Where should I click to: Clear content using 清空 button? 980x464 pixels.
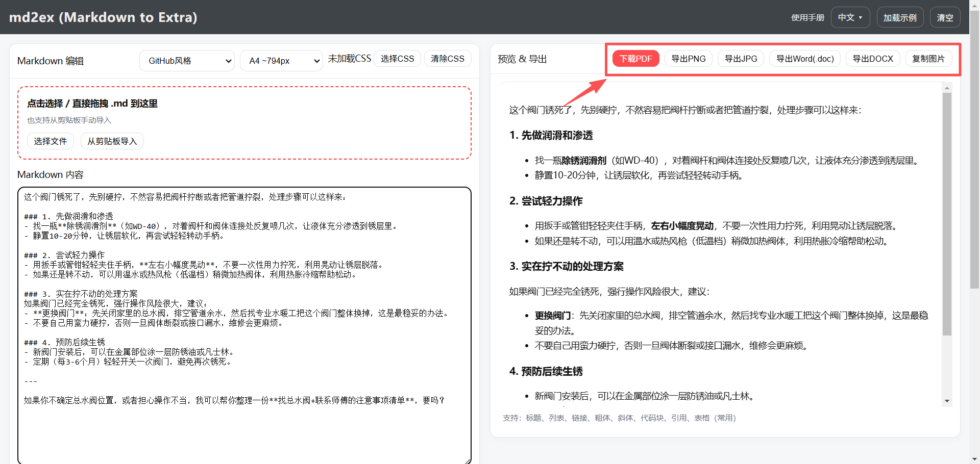[945, 17]
